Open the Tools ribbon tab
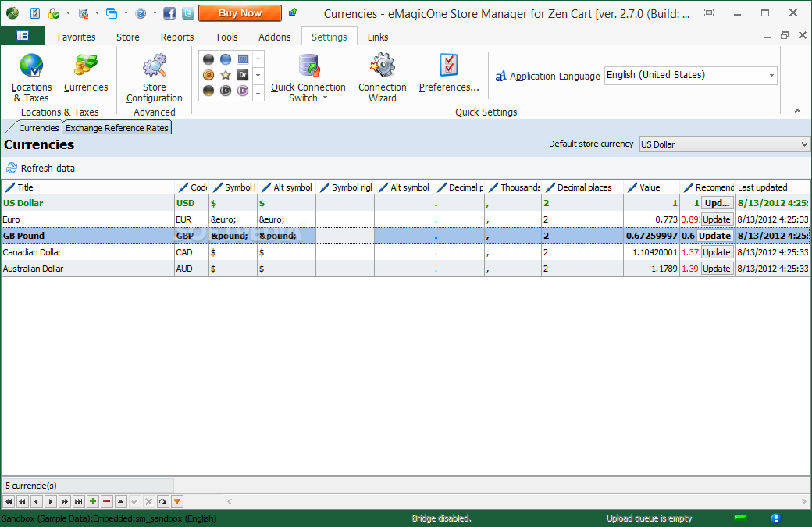 click(x=226, y=37)
